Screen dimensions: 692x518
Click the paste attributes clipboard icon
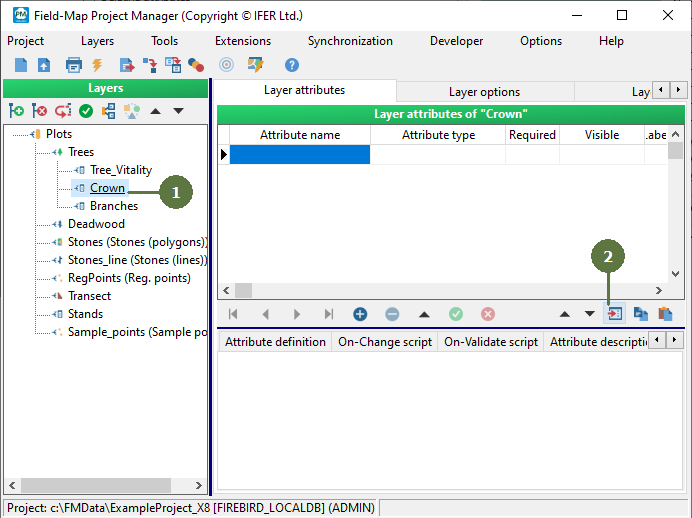(x=665, y=314)
